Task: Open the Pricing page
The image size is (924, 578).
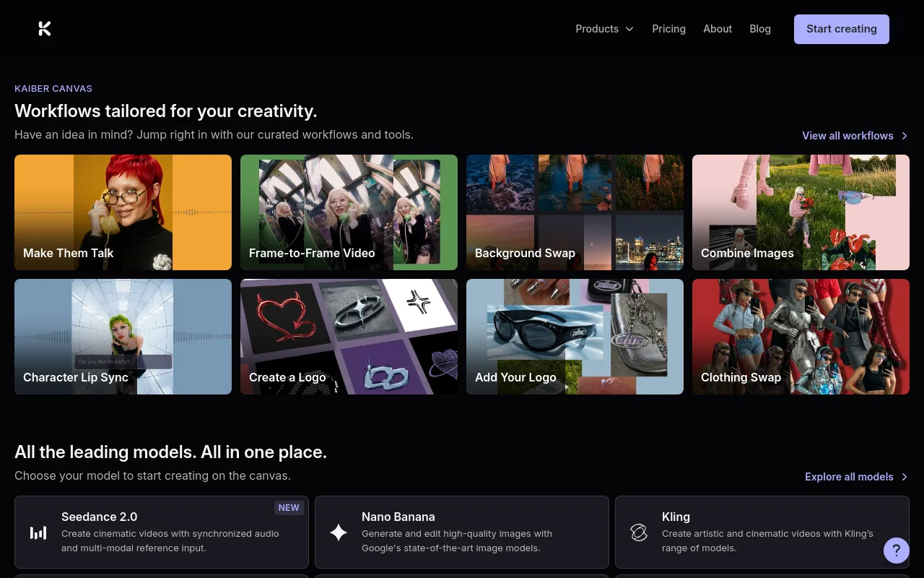Action: click(x=668, y=29)
